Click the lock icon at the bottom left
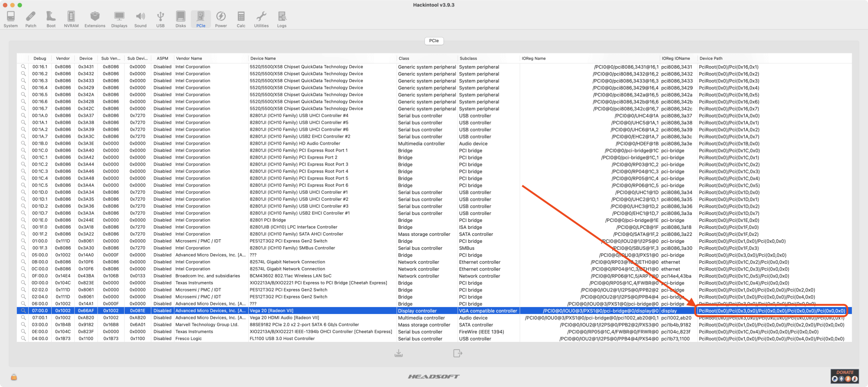868x387 pixels. tap(14, 377)
